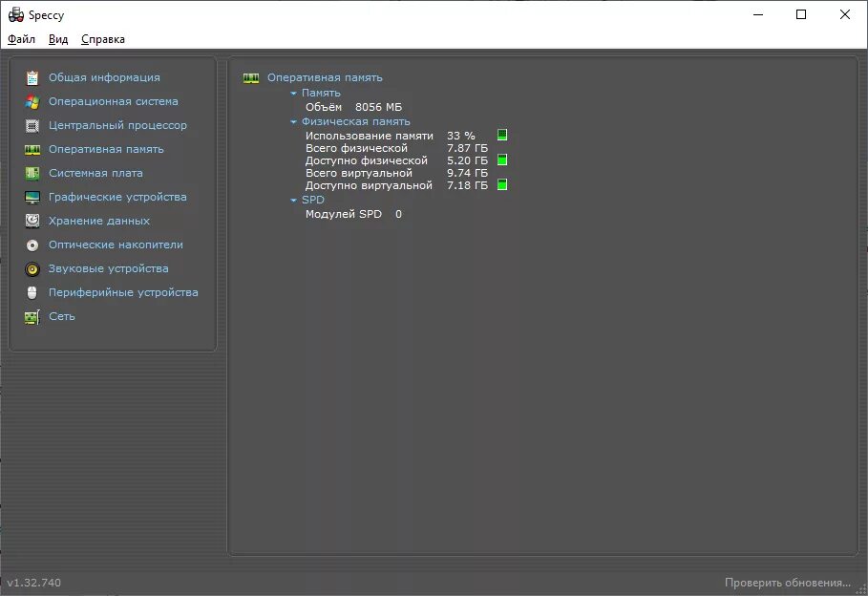Click the Доступно виртуальной green indicator
This screenshot has height=596, width=868.
click(502, 184)
